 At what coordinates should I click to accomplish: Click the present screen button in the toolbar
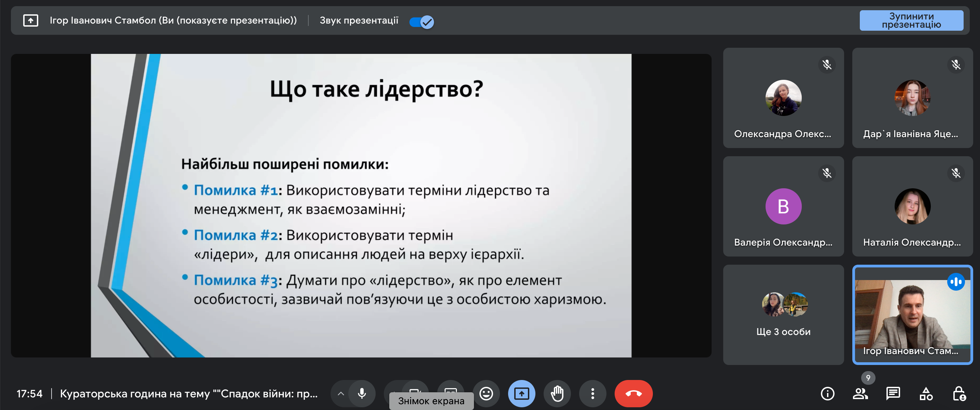pos(521,393)
